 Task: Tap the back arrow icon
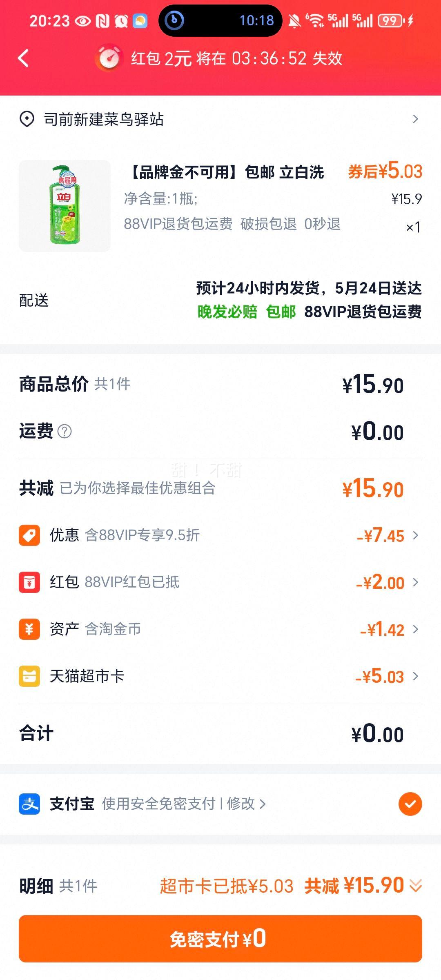point(24,58)
